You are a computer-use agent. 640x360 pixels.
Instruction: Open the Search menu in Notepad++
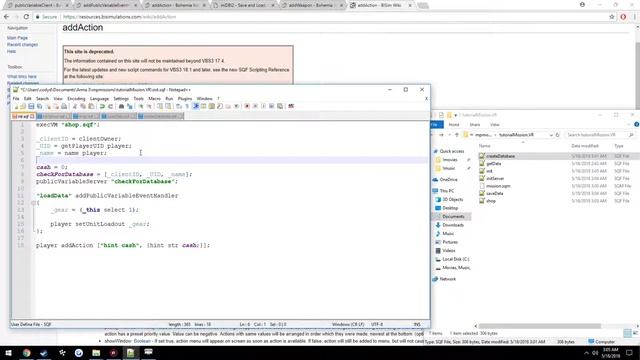click(42, 99)
